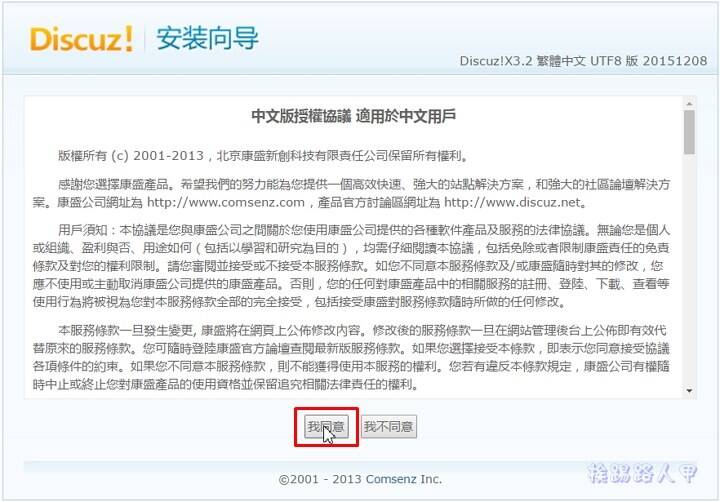Click the agreement scrollbar's down arrow
This screenshot has width=720, height=502.
click(689, 391)
